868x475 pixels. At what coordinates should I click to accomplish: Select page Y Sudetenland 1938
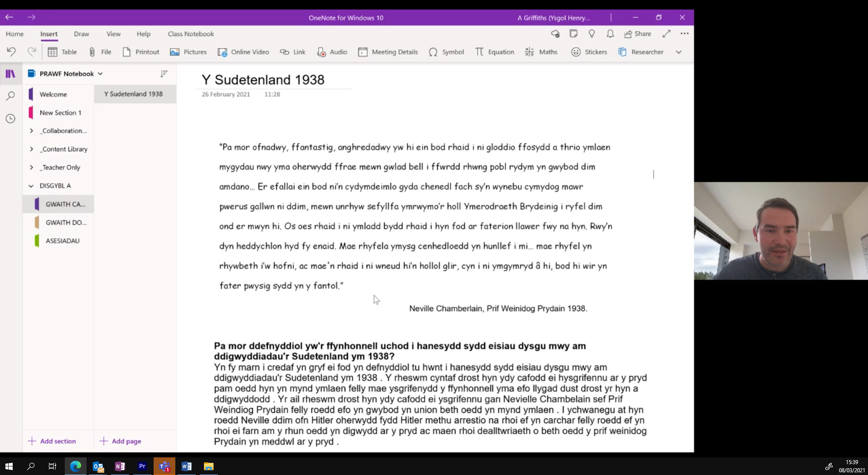[x=135, y=94]
